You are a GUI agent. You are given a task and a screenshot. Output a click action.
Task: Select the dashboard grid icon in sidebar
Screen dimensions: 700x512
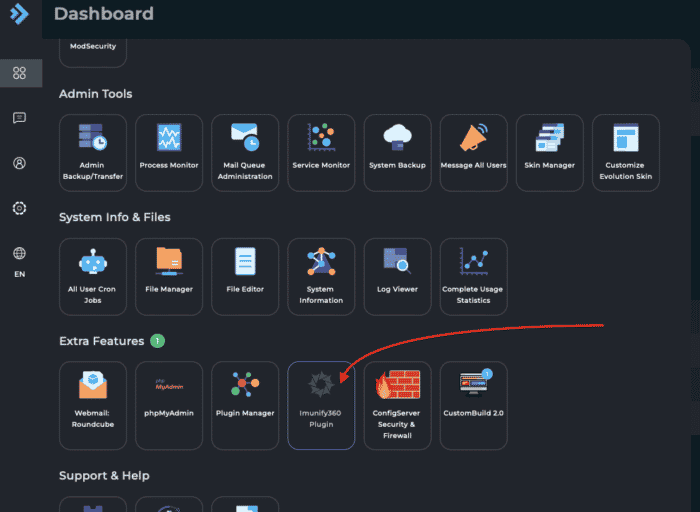(20, 73)
